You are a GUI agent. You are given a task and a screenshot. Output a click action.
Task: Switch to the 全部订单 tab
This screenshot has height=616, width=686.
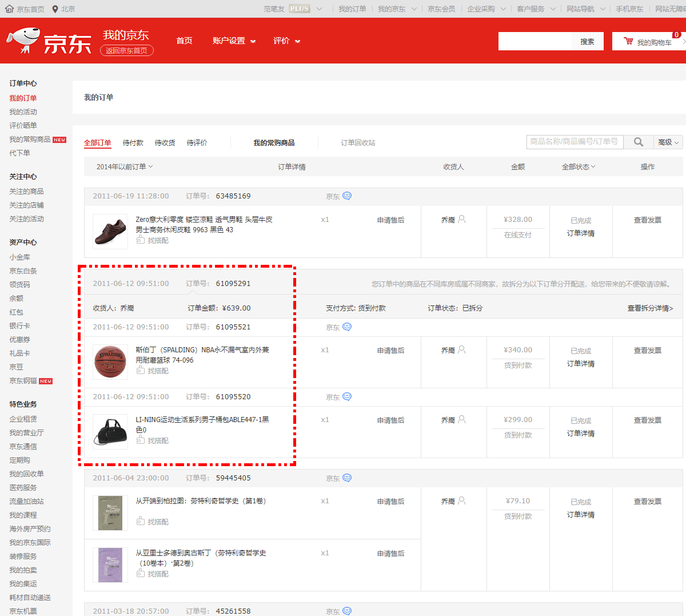click(98, 142)
